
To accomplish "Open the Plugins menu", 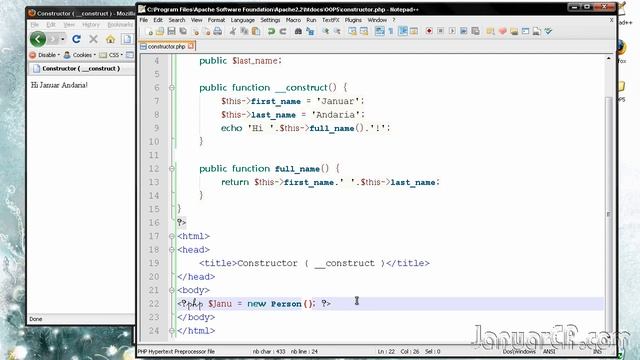I will pyautogui.click(x=353, y=20).
